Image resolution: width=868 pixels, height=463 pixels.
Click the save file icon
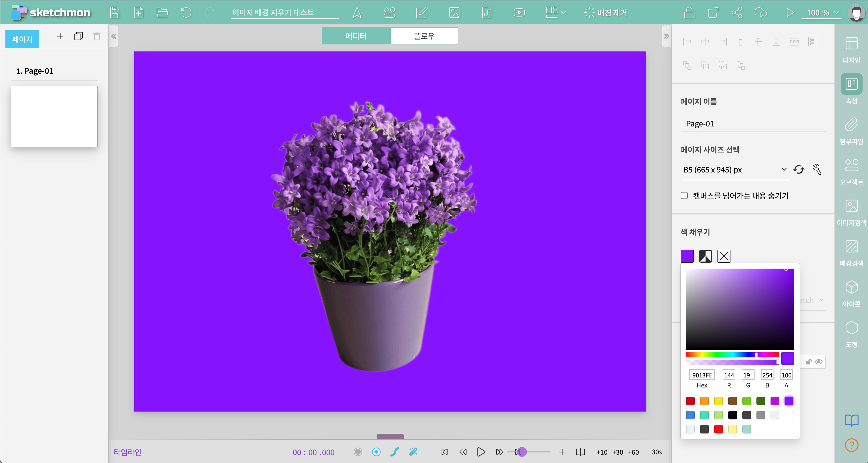[115, 13]
